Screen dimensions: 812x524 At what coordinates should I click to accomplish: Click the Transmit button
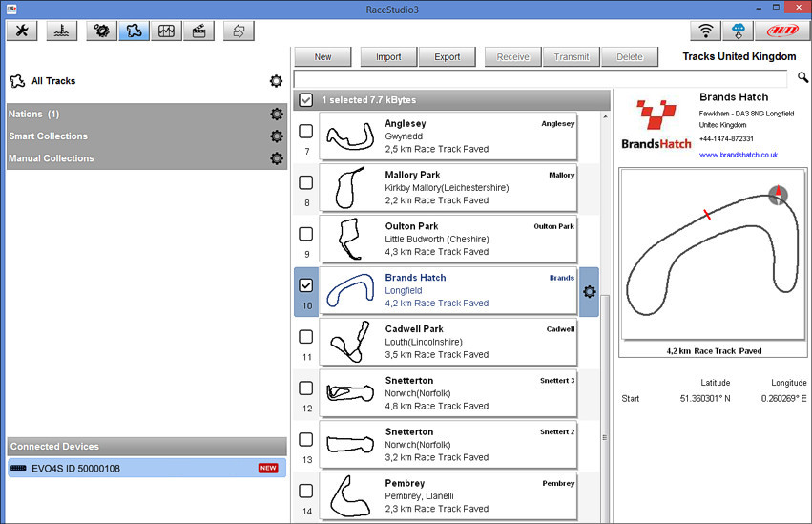pyautogui.click(x=572, y=57)
